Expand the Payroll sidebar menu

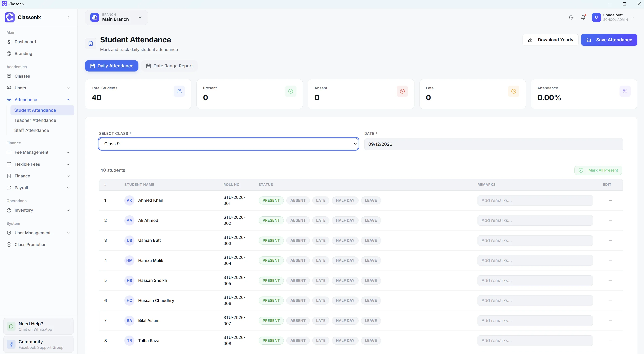[x=38, y=188]
